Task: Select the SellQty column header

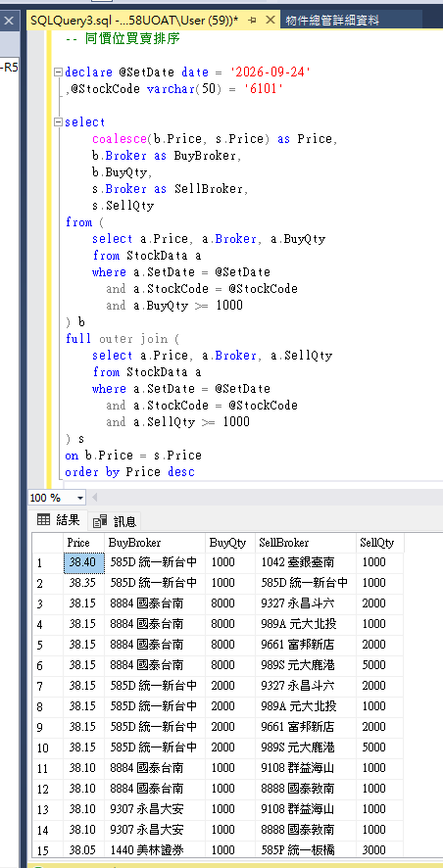Action: pyautogui.click(x=380, y=543)
